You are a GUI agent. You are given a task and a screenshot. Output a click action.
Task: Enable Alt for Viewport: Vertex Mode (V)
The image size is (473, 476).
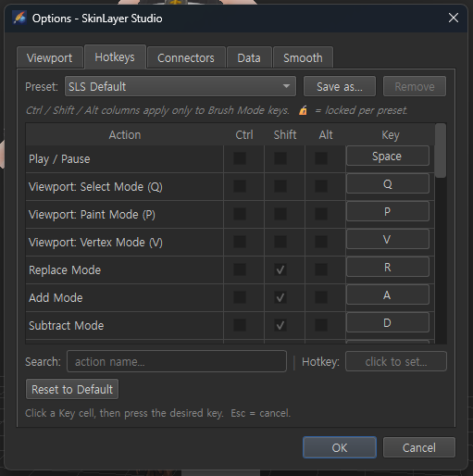[321, 242]
